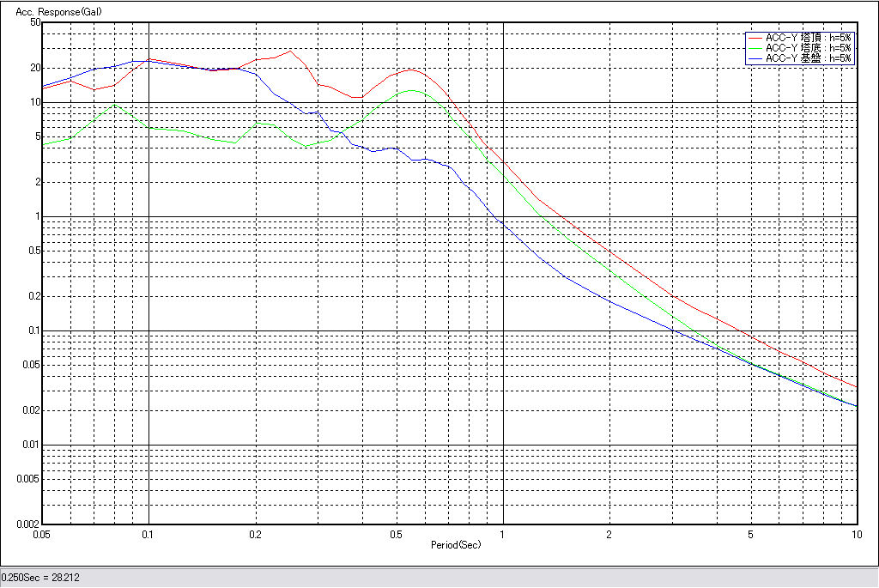Click the green curve's peak near 0.55 sec
Screen dimensions: 879x588
click(412, 90)
